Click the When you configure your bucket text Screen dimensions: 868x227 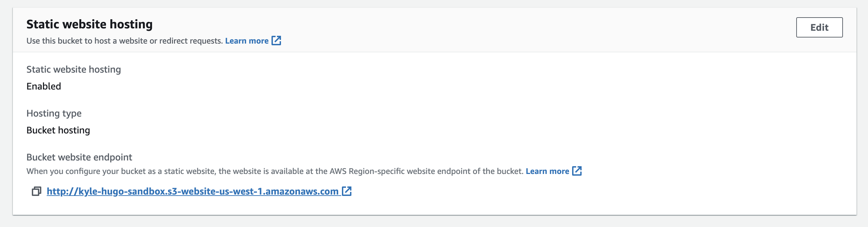[x=275, y=171]
